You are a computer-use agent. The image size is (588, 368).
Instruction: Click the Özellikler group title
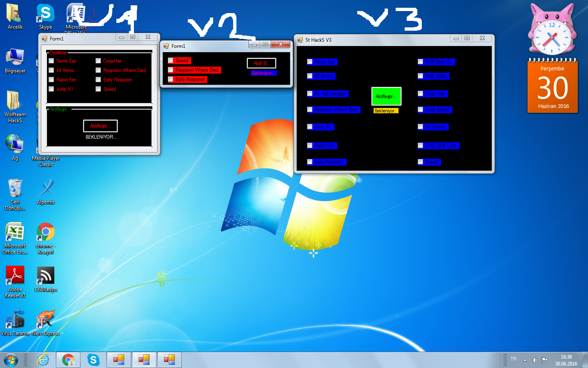click(x=58, y=53)
